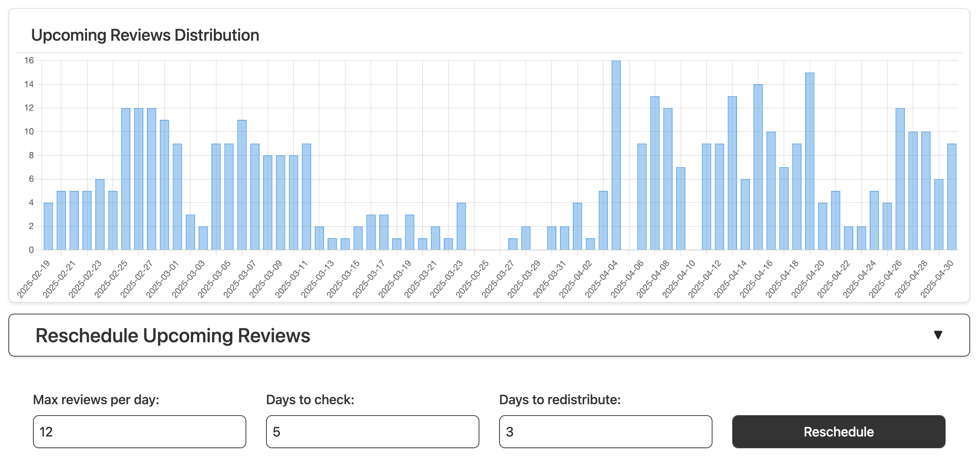Click the Reschedule Upcoming Reviews heading
980x461 pixels.
click(173, 335)
